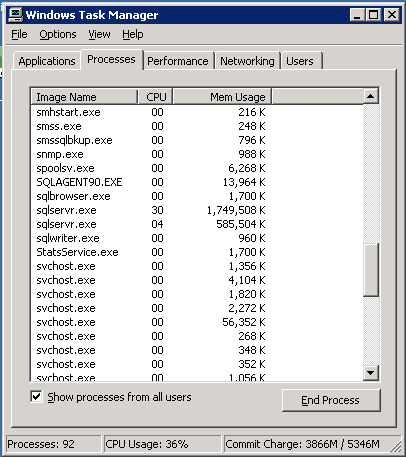Click the process list scrollbar thumb

point(371,270)
